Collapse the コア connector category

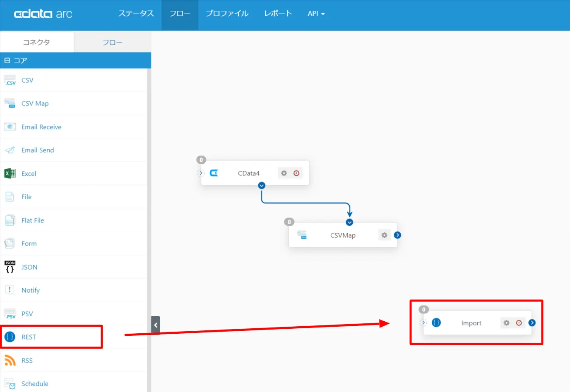click(x=7, y=60)
